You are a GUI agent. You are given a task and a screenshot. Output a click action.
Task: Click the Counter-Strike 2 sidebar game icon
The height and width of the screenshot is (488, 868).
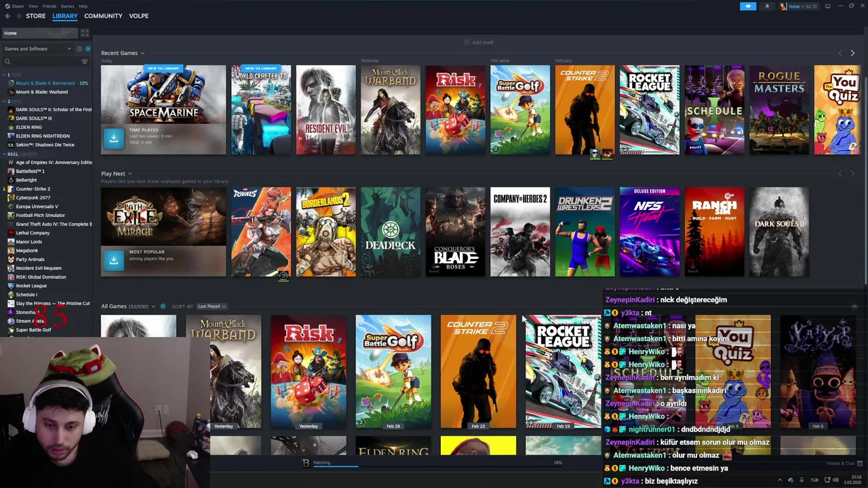pos(11,189)
